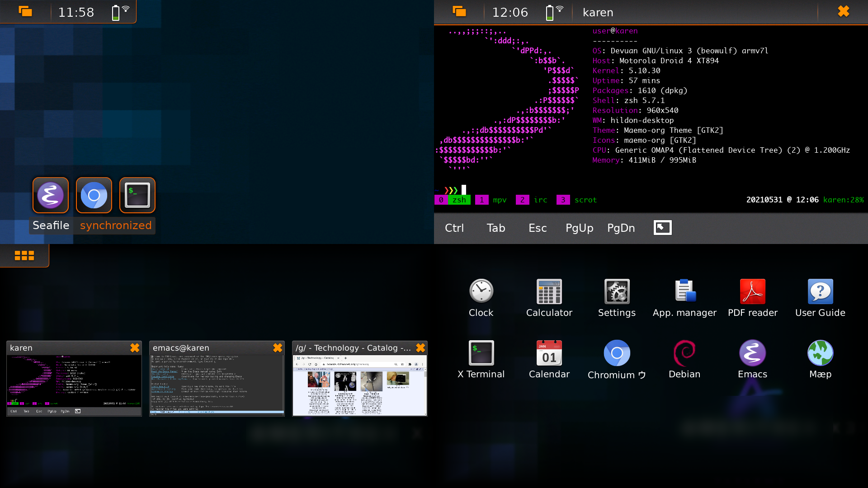Click the Packages: 1610 (dpkg) line
This screenshot has width=868, height=488.
coord(640,90)
